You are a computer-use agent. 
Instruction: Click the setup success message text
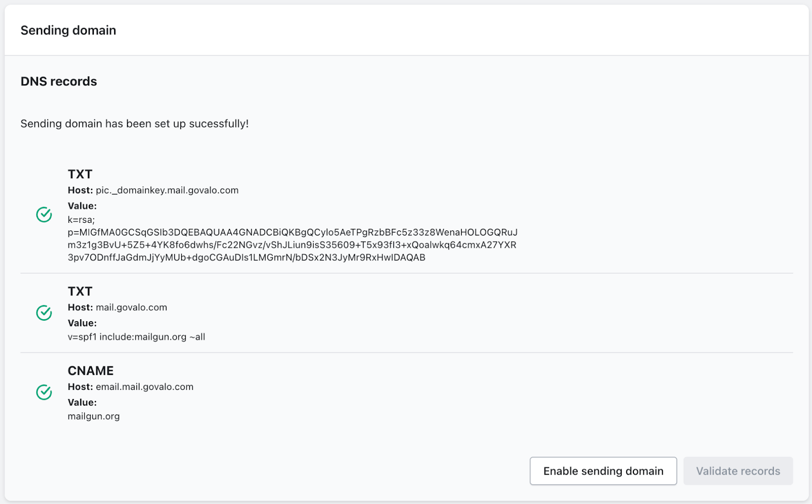134,124
